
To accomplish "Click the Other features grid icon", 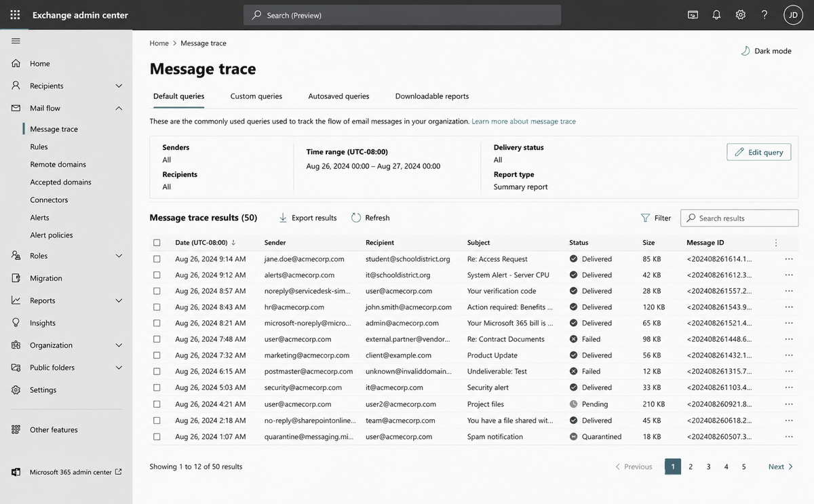I will [x=16, y=429].
